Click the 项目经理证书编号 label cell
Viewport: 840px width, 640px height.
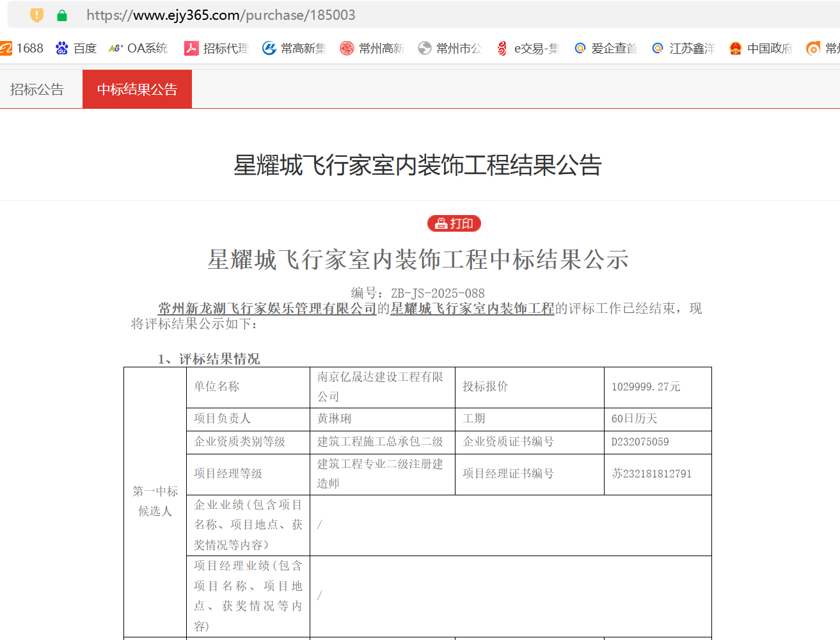click(x=530, y=474)
